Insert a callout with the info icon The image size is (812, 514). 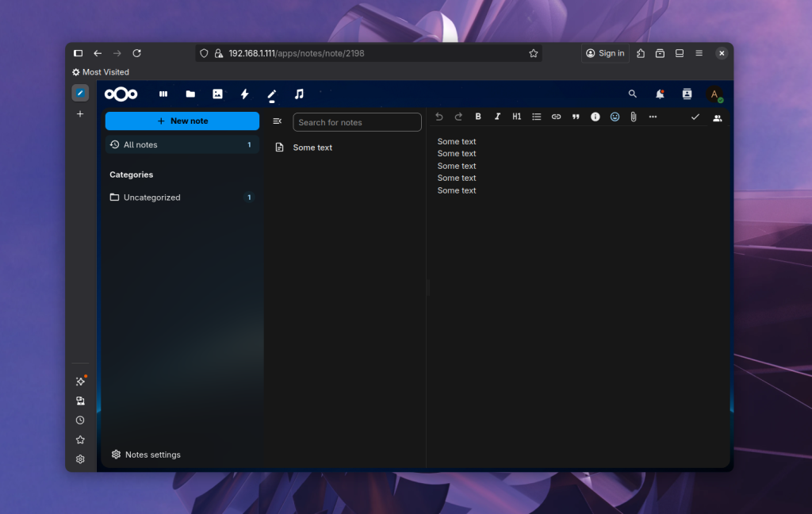coord(595,117)
